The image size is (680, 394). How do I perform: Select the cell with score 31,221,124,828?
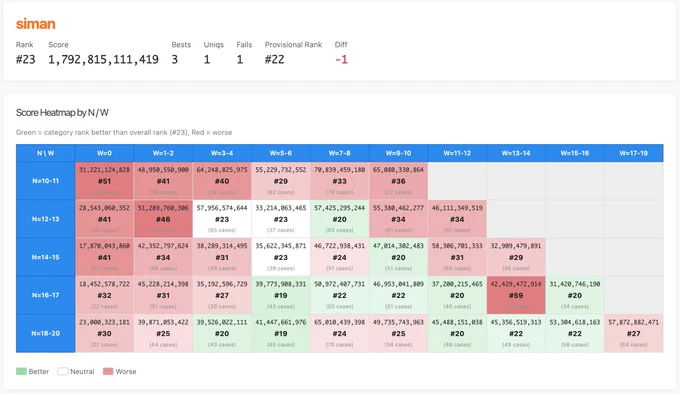coord(105,181)
